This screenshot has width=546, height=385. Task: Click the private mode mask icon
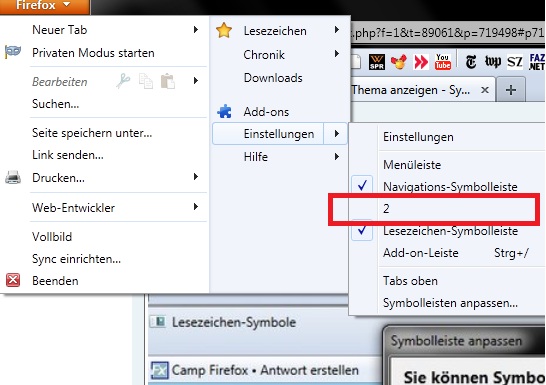pos(13,52)
